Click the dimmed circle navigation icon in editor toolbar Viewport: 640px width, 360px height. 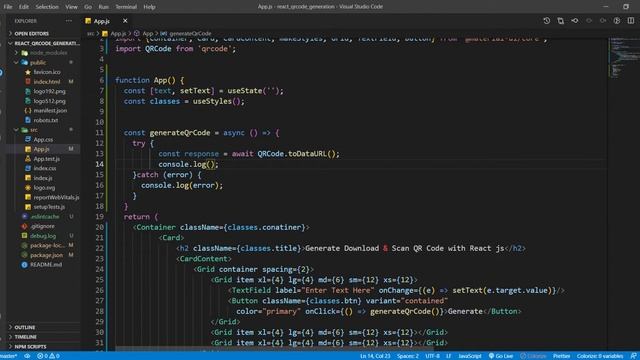coord(589,21)
